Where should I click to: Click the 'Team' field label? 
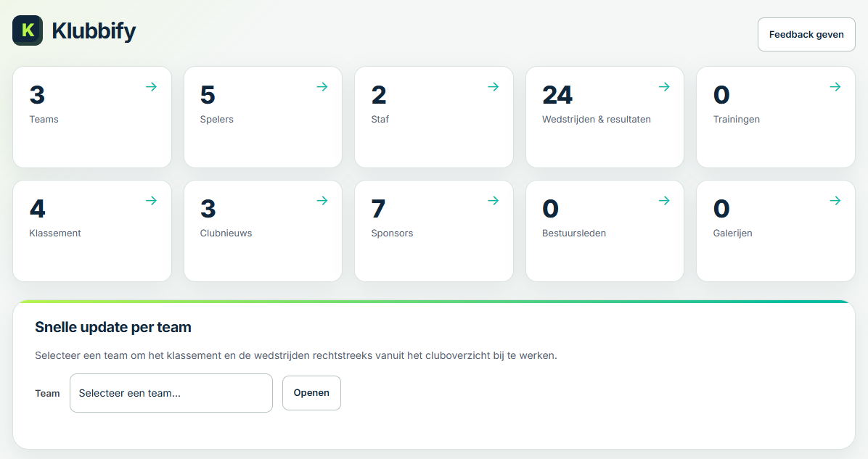47,394
